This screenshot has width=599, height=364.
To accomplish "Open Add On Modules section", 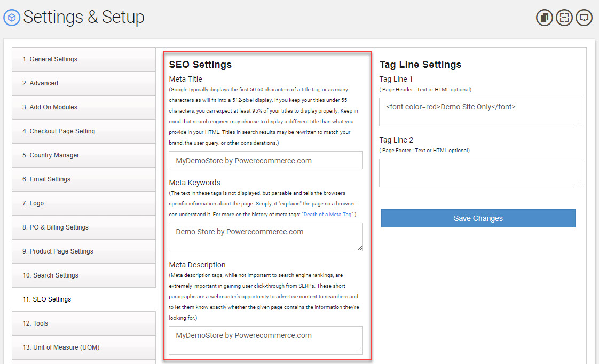I will coord(84,107).
